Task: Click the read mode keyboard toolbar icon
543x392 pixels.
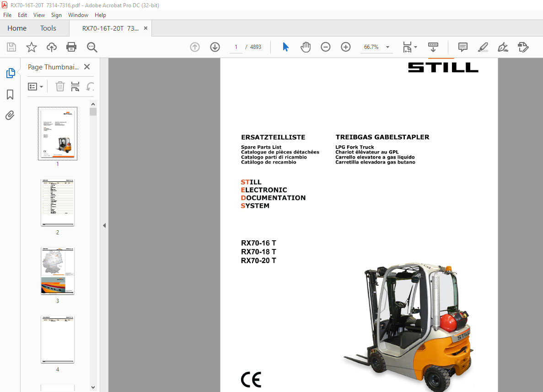Action: coord(433,47)
